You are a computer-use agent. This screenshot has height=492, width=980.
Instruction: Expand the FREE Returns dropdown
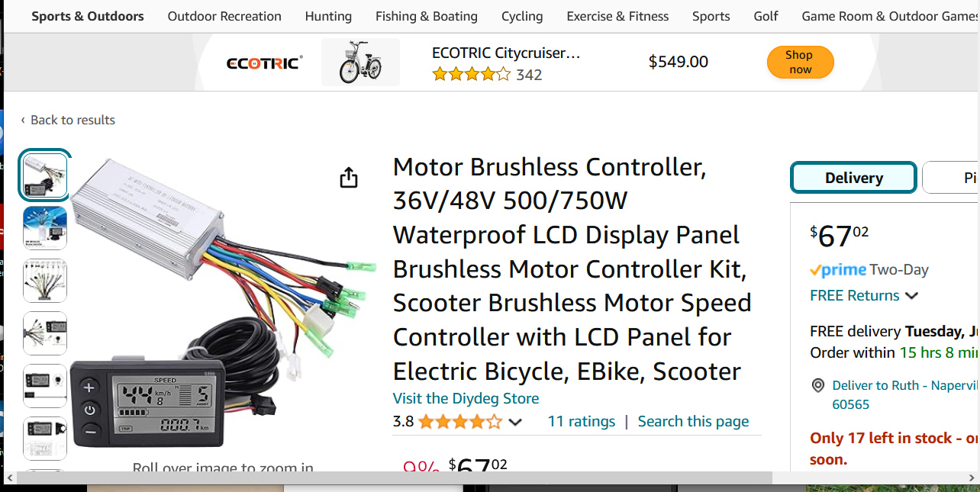[x=911, y=296]
